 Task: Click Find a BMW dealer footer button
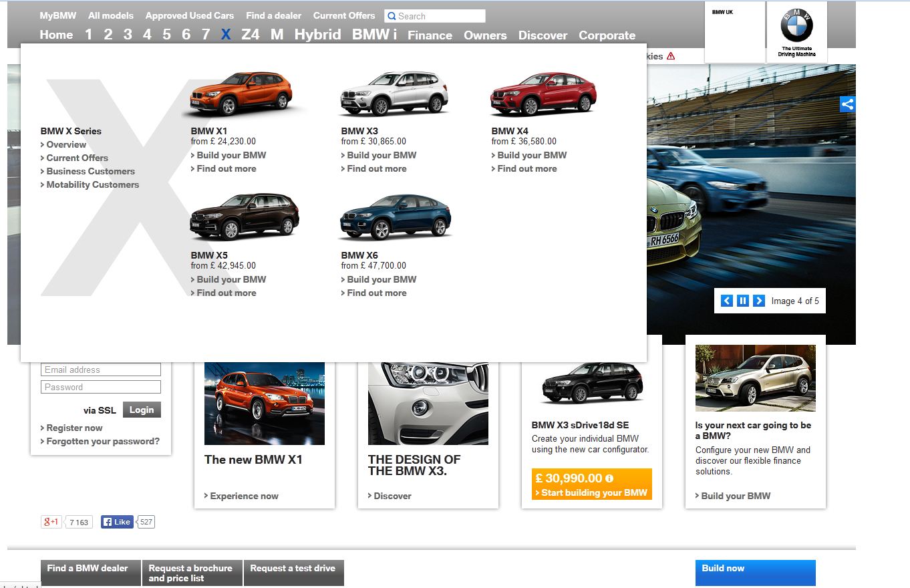pyautogui.click(x=91, y=573)
